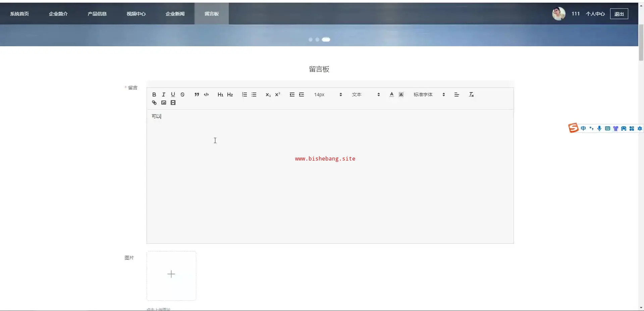Screen dimensions: 644x311
Task: Start a bulleted list
Action: 254,95
